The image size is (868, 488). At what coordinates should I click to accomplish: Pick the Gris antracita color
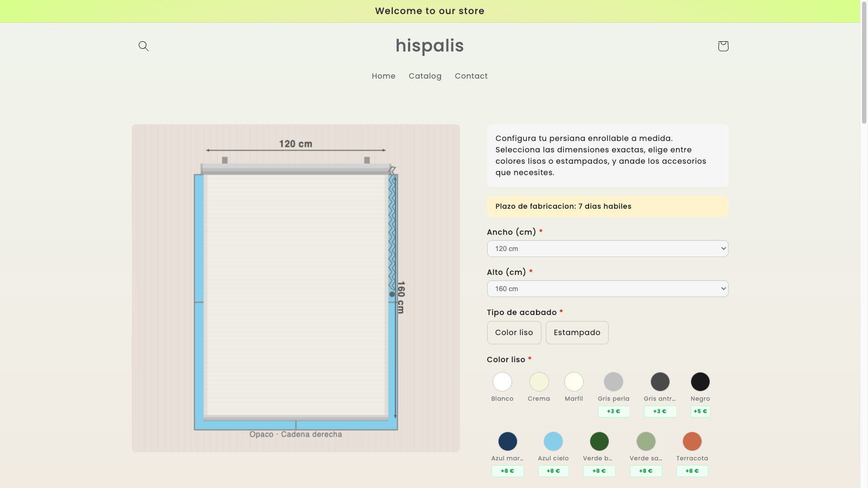coord(660,381)
